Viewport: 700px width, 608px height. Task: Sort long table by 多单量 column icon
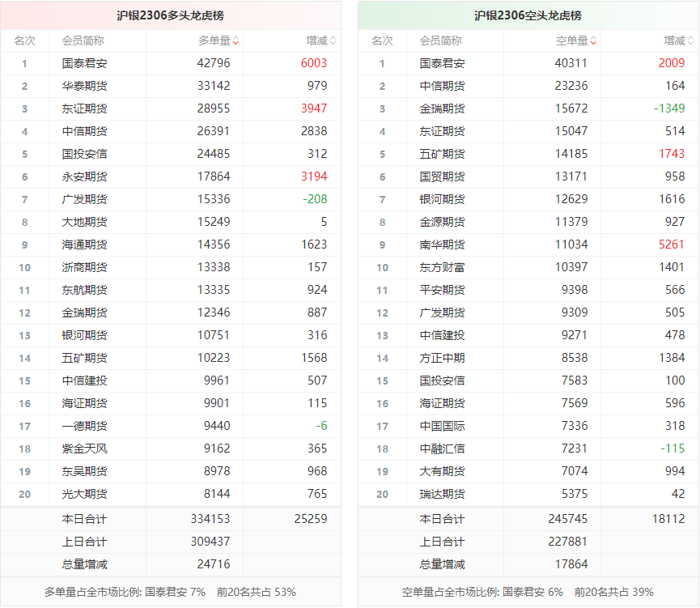(x=235, y=40)
